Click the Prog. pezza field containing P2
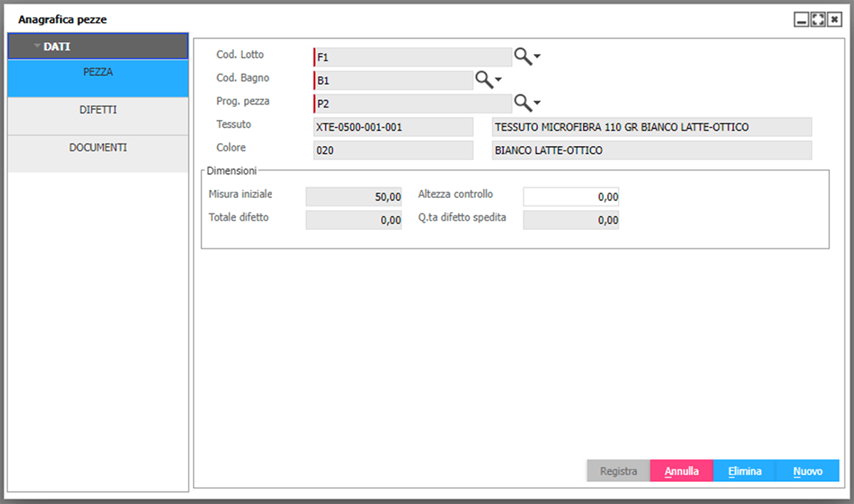 coord(412,103)
